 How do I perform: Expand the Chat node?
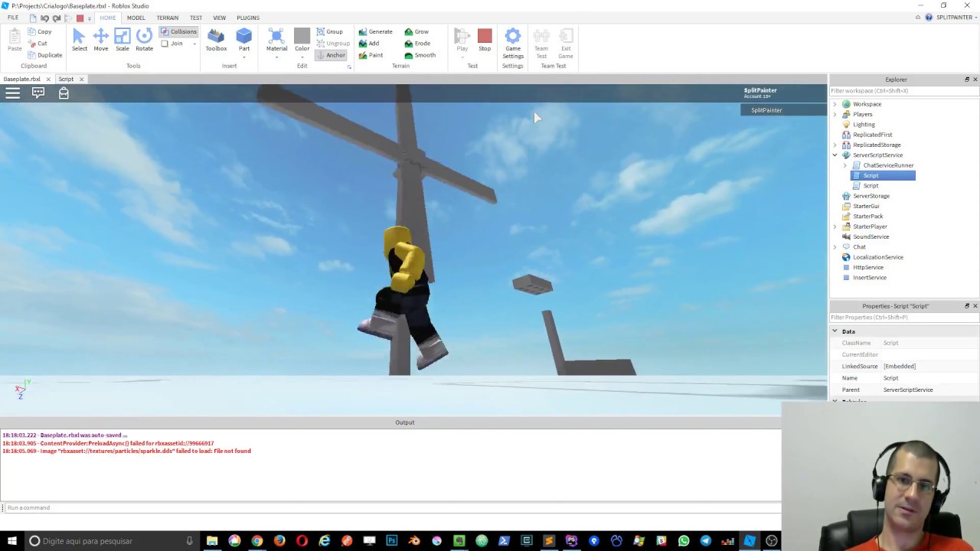[835, 247]
